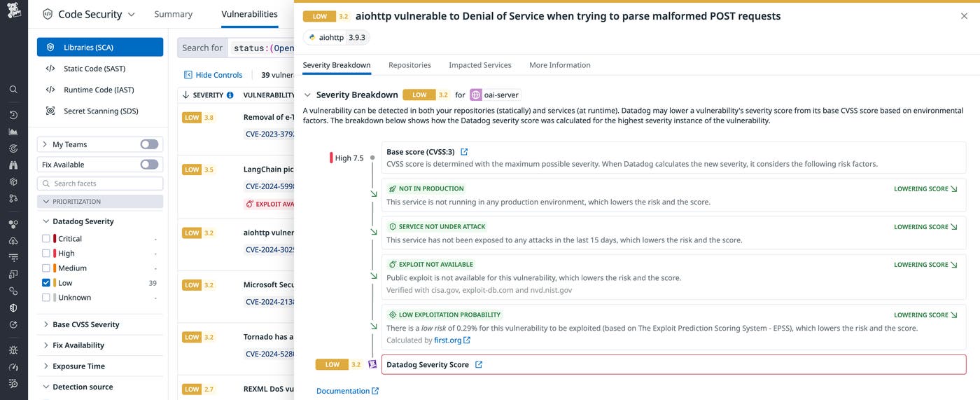Open the security shield icon in sidebar
The height and width of the screenshot is (400, 980).
click(x=13, y=308)
